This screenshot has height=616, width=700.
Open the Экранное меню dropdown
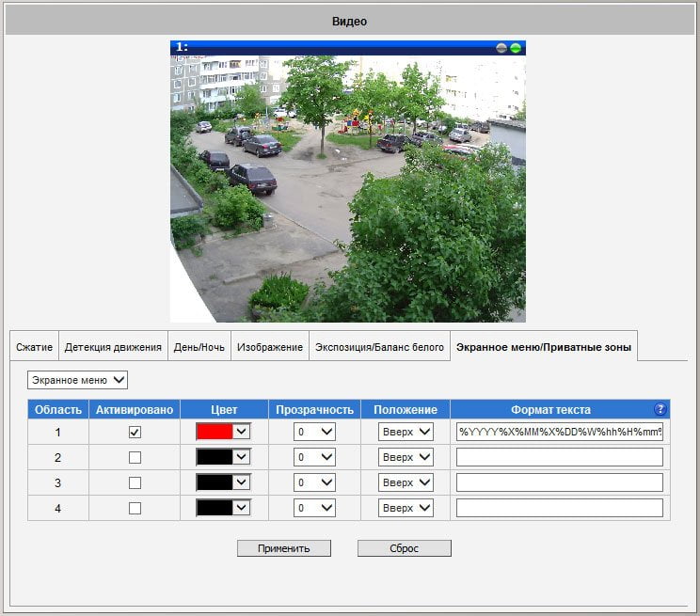[78, 380]
